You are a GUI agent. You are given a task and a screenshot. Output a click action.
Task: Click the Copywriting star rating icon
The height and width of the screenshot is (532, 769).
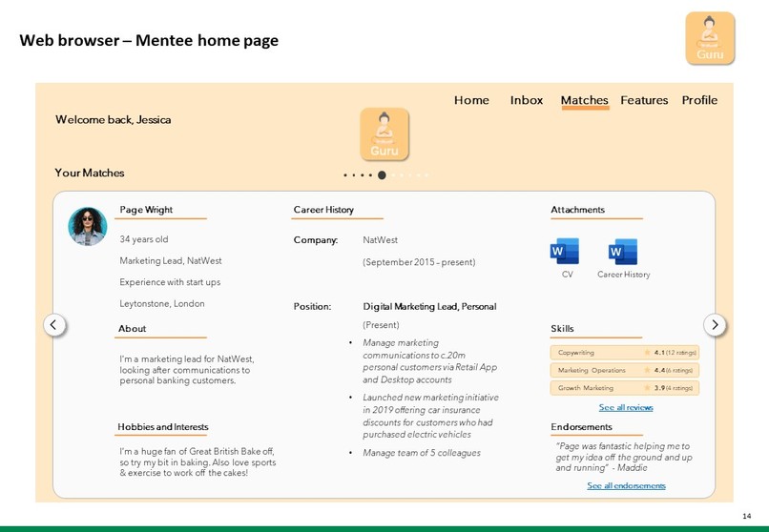click(x=647, y=352)
